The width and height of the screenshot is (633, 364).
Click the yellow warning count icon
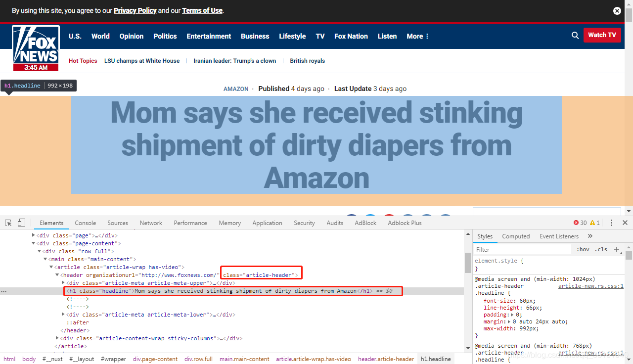click(592, 223)
